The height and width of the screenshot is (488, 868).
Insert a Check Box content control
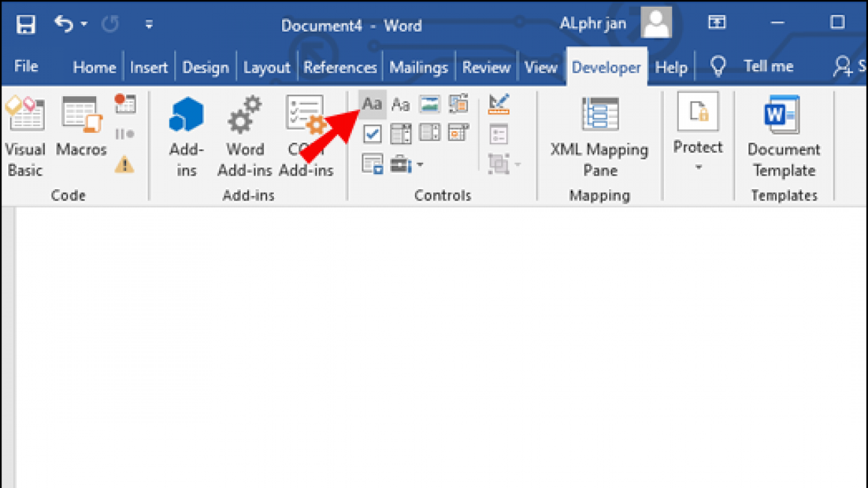(x=372, y=134)
